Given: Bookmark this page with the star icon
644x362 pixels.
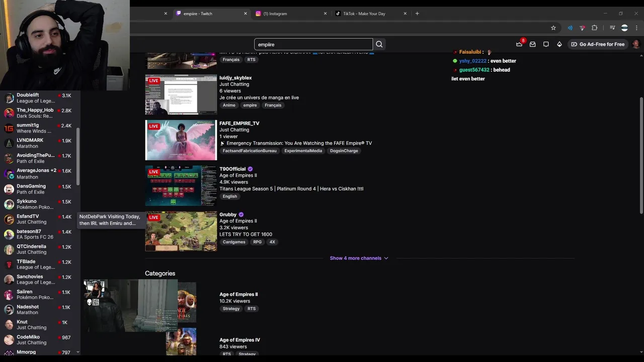Looking at the screenshot, I should point(553,28).
